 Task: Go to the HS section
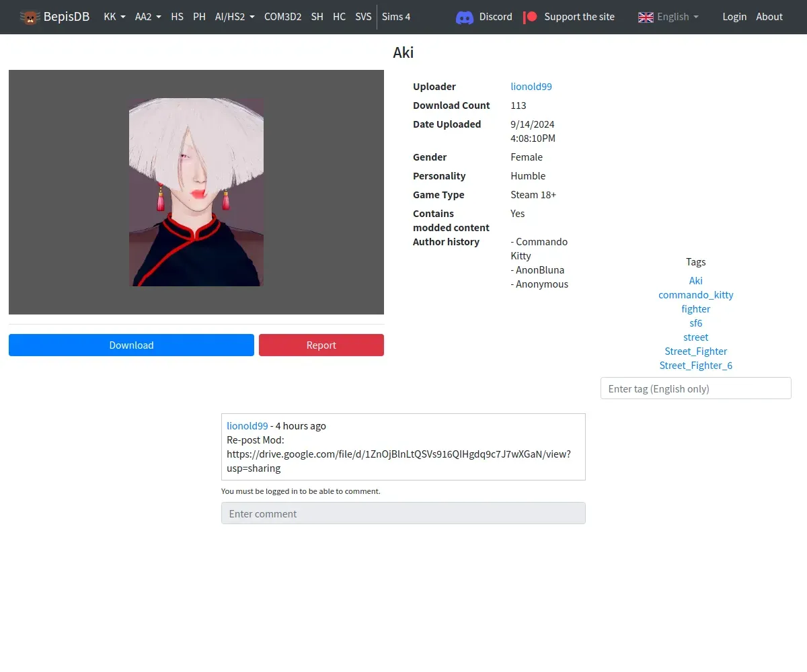[177, 17]
